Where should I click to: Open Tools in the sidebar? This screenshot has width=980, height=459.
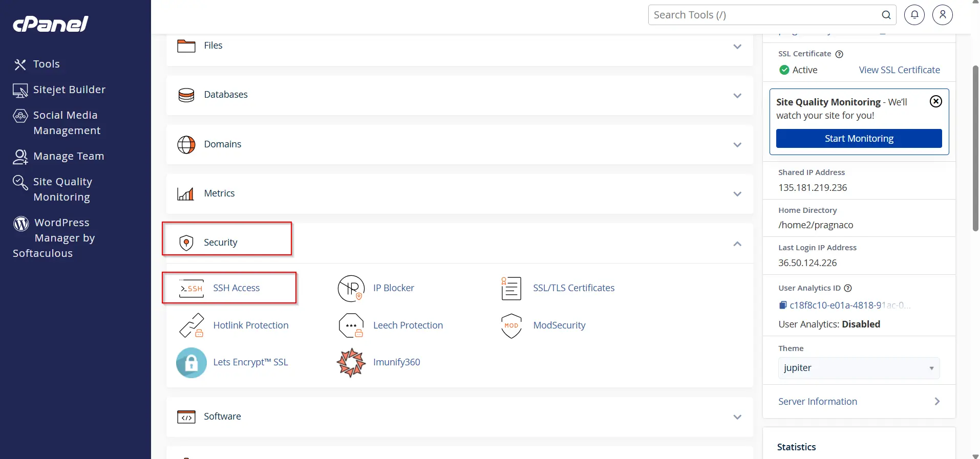tap(47, 64)
